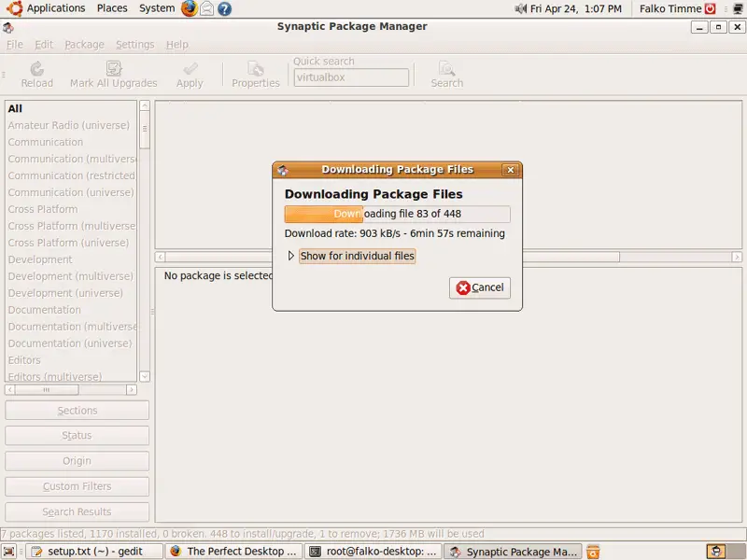
Task: Close the Downloading Package Files dialog
Action: pyautogui.click(x=510, y=170)
